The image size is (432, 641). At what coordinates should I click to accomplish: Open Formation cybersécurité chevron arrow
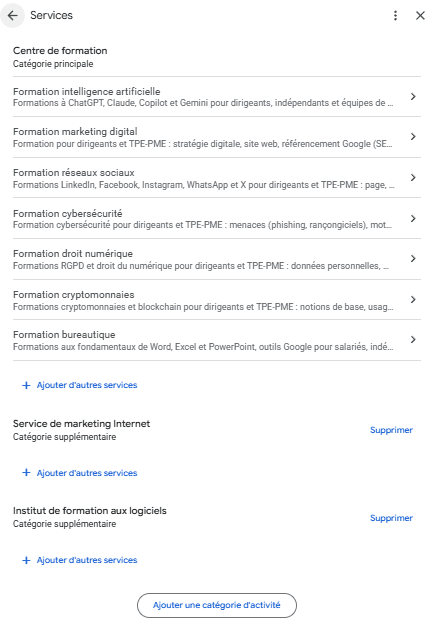(x=413, y=218)
